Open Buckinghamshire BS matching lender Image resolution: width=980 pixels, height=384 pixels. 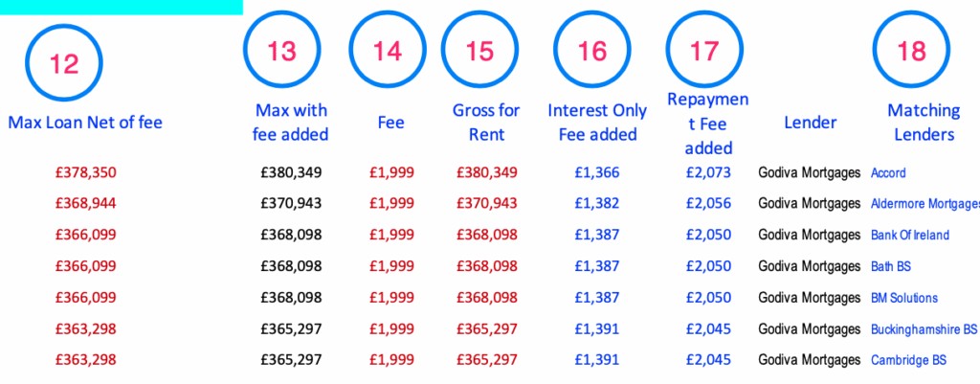924,329
